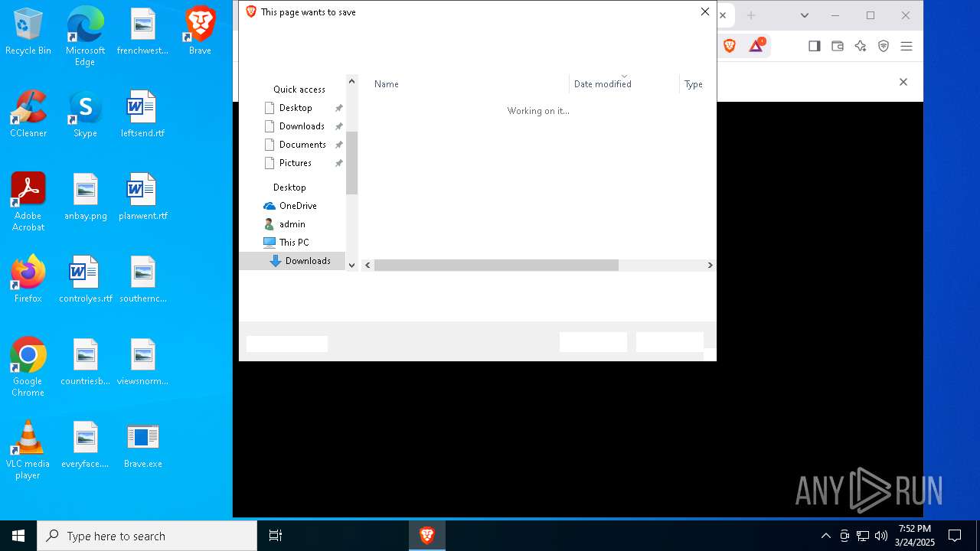This screenshot has width=980, height=551.
Task: Open Leo AI sparkle icon
Action: pyautogui.click(x=861, y=46)
